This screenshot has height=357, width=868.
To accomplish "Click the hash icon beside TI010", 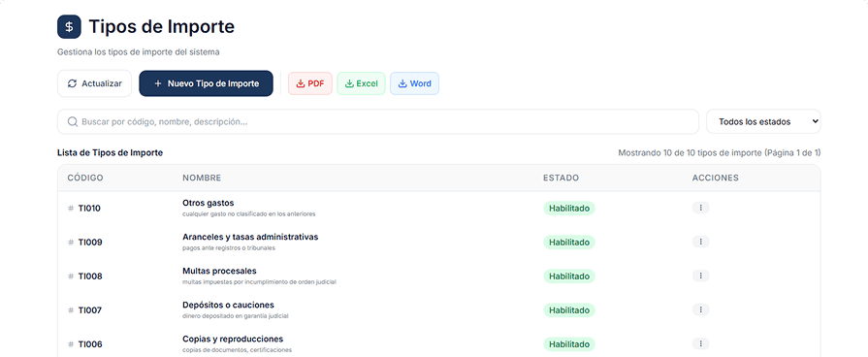I will pos(71,209).
